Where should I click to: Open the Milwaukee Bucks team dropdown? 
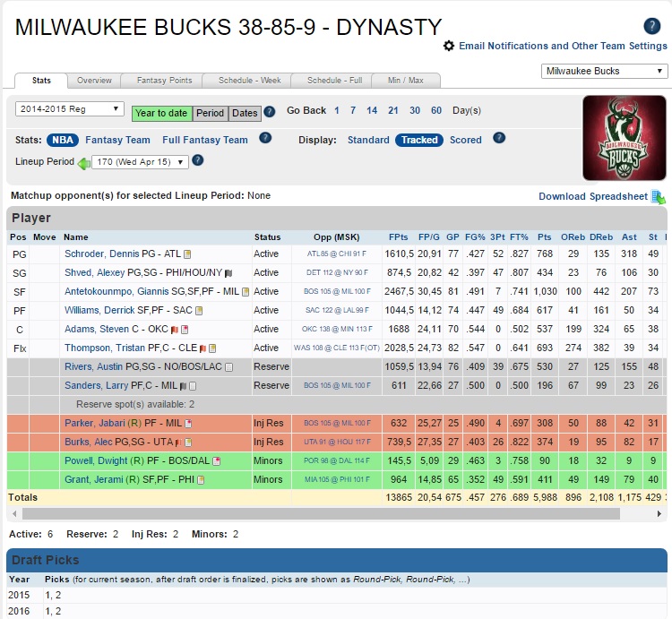tap(604, 71)
